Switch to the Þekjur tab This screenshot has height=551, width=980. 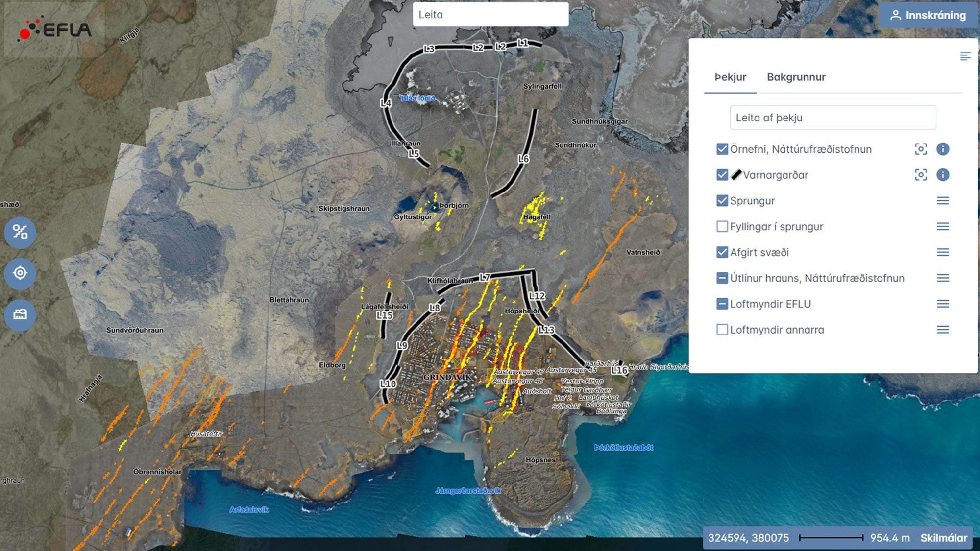[x=730, y=77]
